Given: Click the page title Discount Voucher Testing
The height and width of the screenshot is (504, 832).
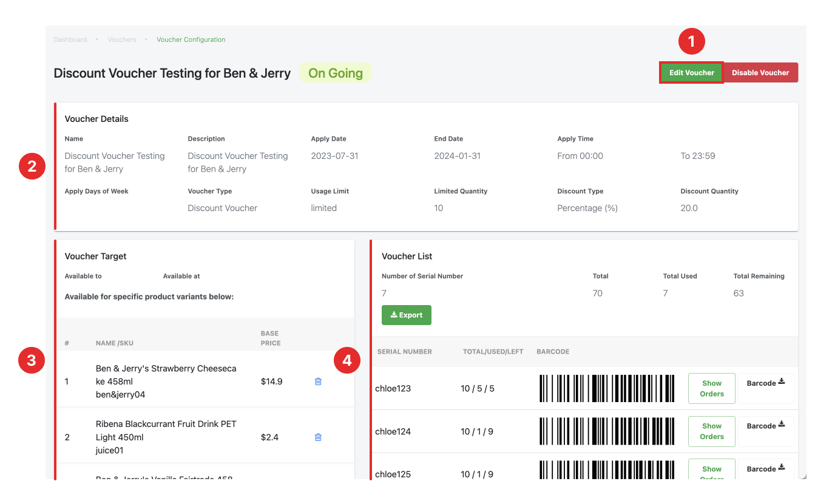Looking at the screenshot, I should [x=172, y=73].
